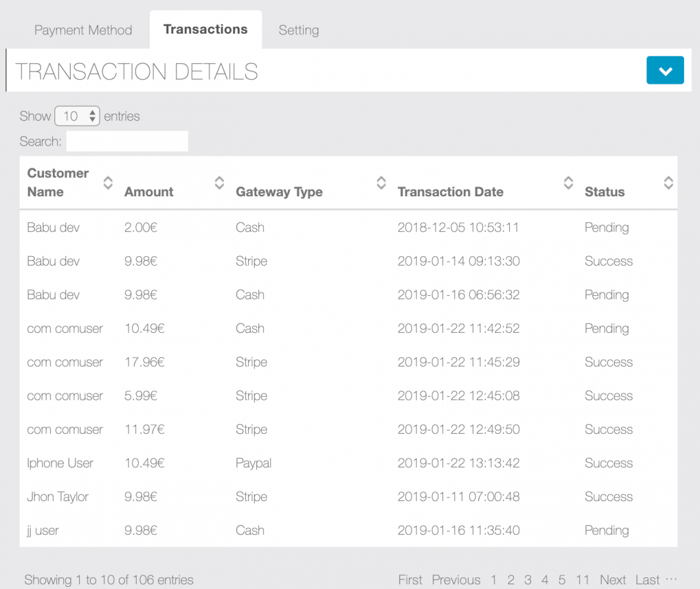Viewport: 700px width, 589px height.
Task: Open the Show entries count dropdown
Action: pyautogui.click(x=78, y=116)
